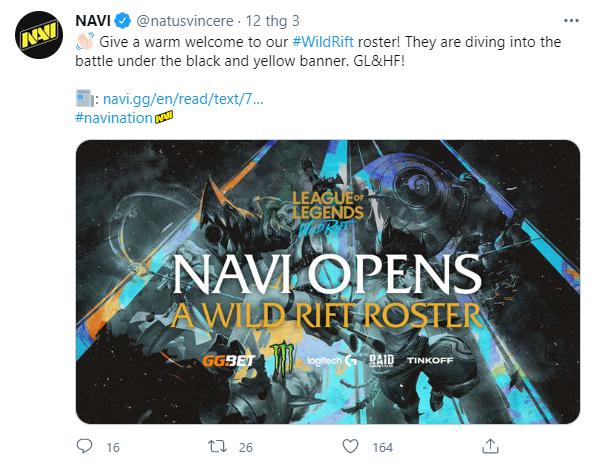Follow the navi.gg/en/read/text link
Viewport: 595px width, 467px height.
(x=183, y=99)
